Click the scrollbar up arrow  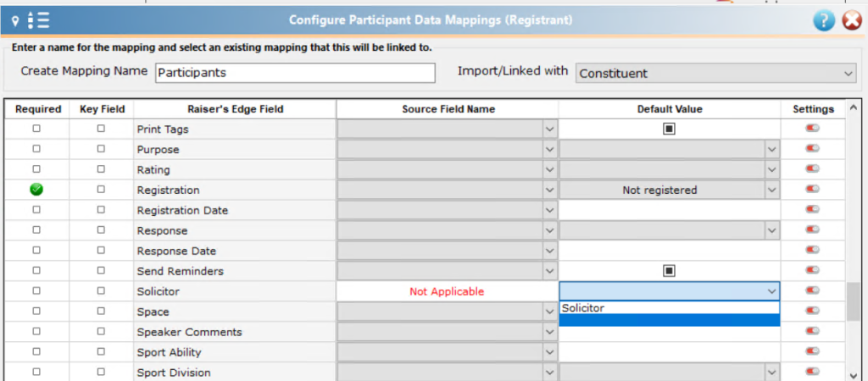click(x=853, y=108)
